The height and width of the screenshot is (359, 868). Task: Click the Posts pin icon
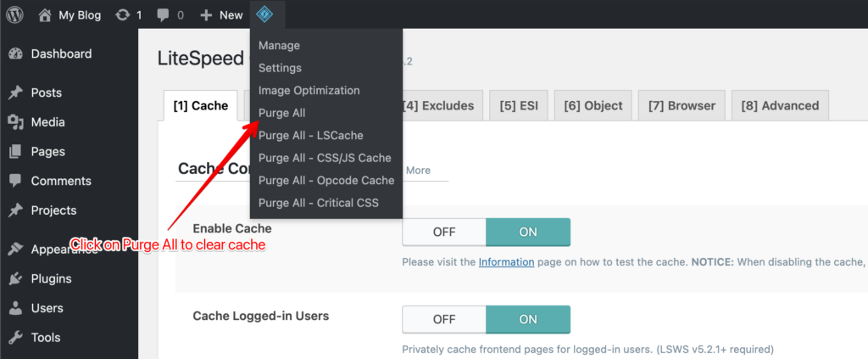click(x=15, y=93)
